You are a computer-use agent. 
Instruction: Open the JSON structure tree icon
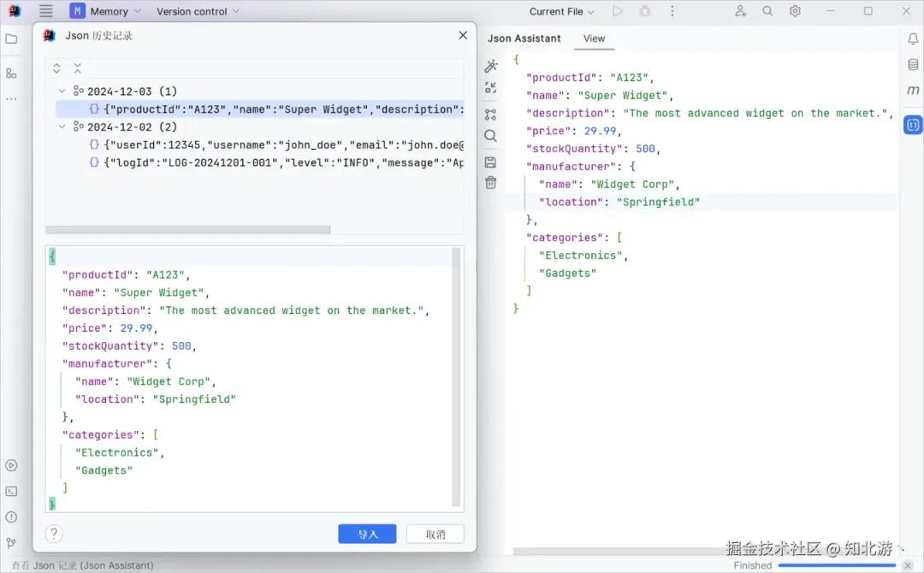click(x=490, y=115)
